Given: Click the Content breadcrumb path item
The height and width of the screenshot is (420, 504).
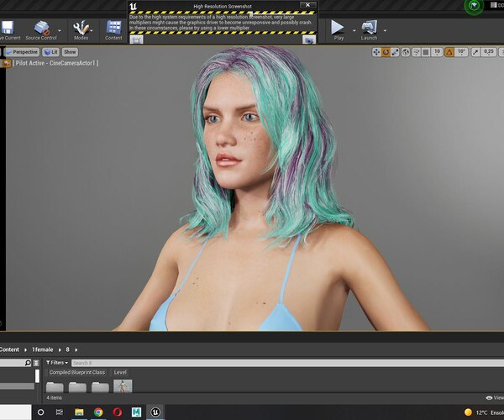Looking at the screenshot, I should (x=9, y=349).
